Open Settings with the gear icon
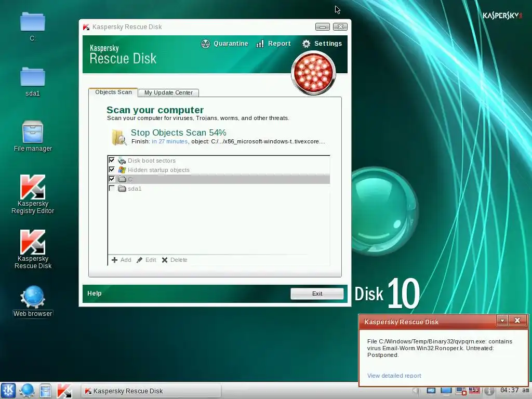The width and height of the screenshot is (532, 399). coord(322,44)
